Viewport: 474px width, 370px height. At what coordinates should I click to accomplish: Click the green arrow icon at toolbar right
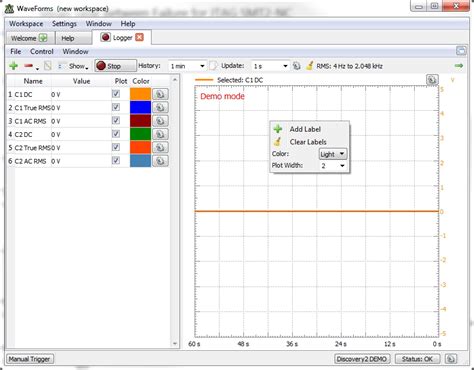[459, 66]
